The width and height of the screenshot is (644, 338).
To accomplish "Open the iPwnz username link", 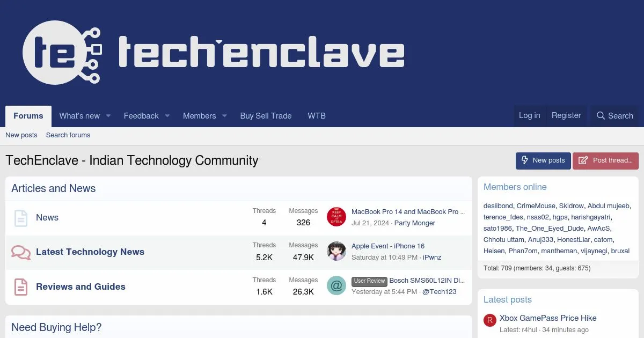I will [432, 258].
